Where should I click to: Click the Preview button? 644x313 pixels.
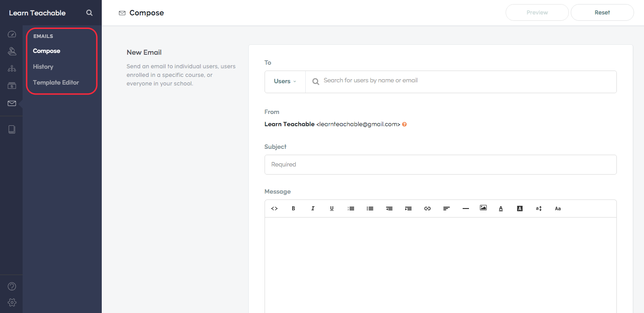tap(537, 13)
